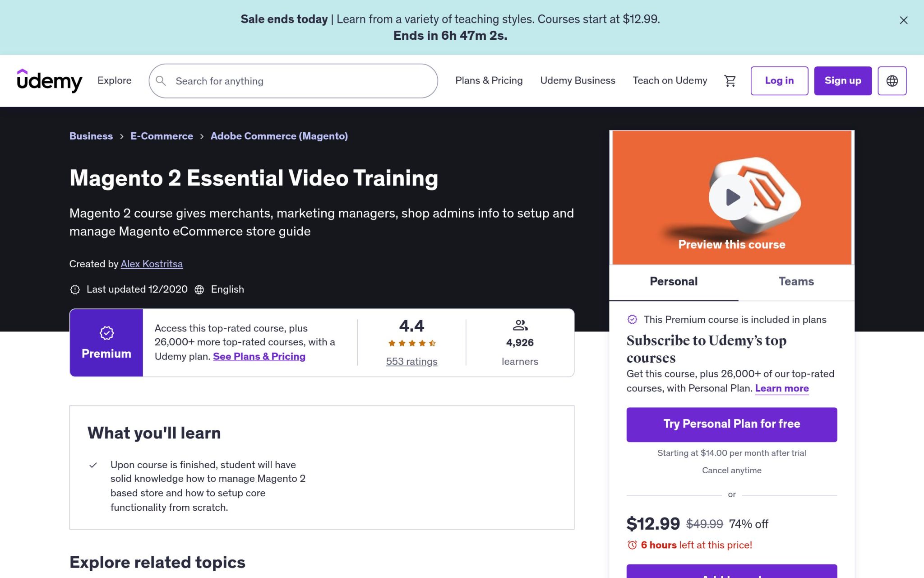924x578 pixels.
Task: Click the English language globe icon
Action: click(199, 289)
